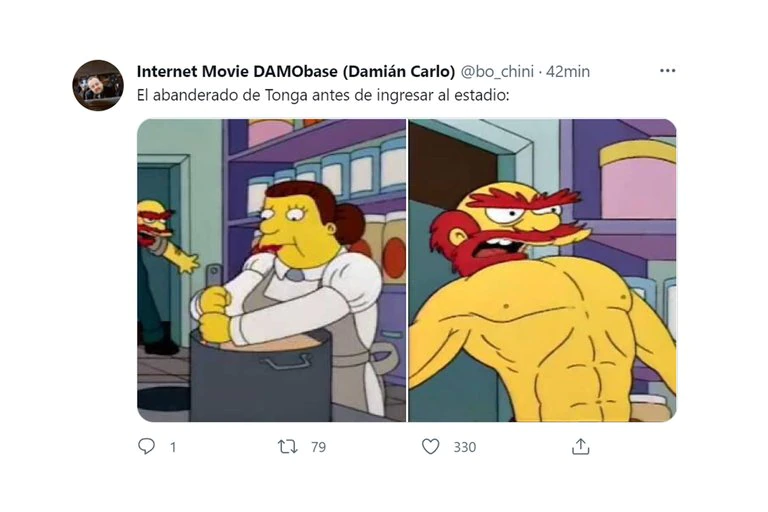The width and height of the screenshot is (768, 512).
Task: Open the right image of shirtless Willie
Action: (x=543, y=270)
